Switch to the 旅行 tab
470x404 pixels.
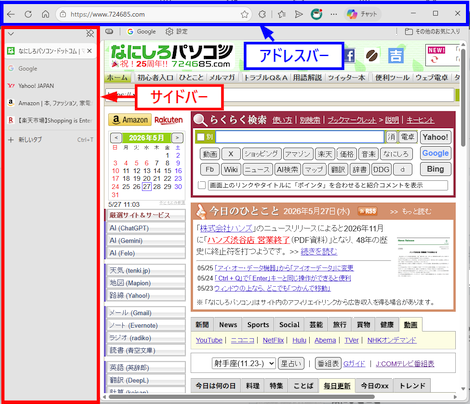pyautogui.click(x=339, y=325)
